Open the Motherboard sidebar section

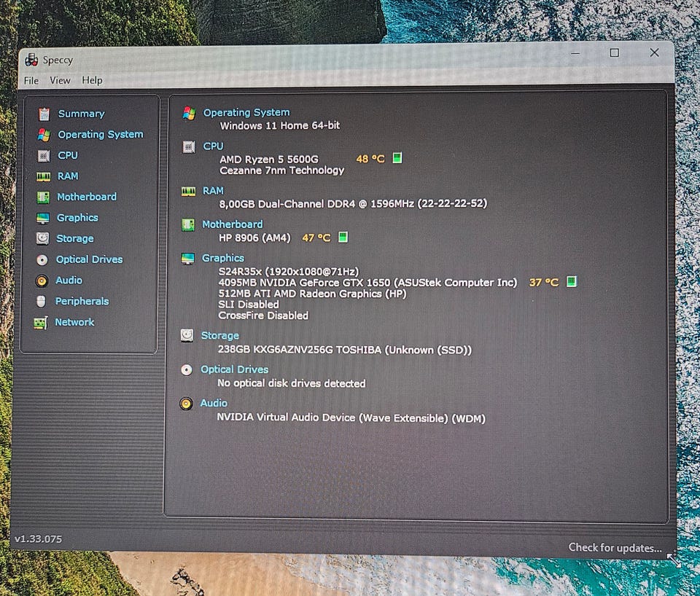point(87,197)
